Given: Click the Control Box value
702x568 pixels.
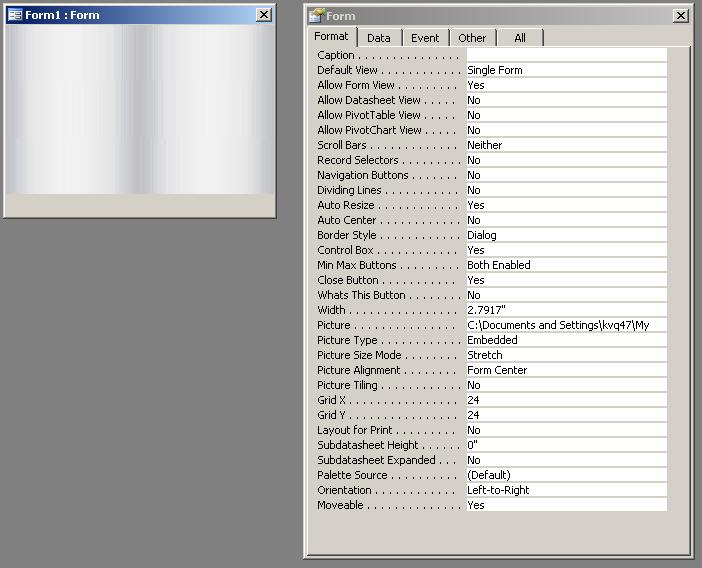Looking at the screenshot, I should tap(566, 250).
